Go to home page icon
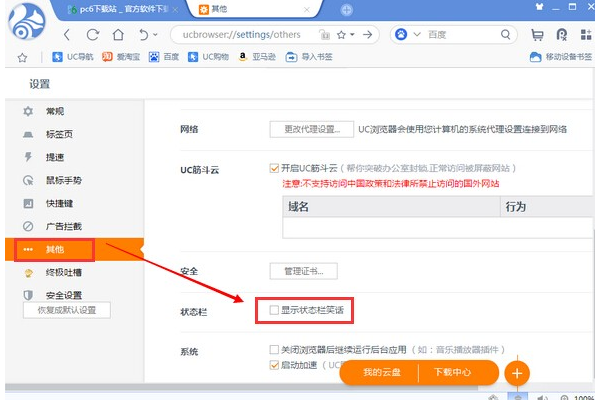Viewport: 595px width, 401px height. point(118,35)
